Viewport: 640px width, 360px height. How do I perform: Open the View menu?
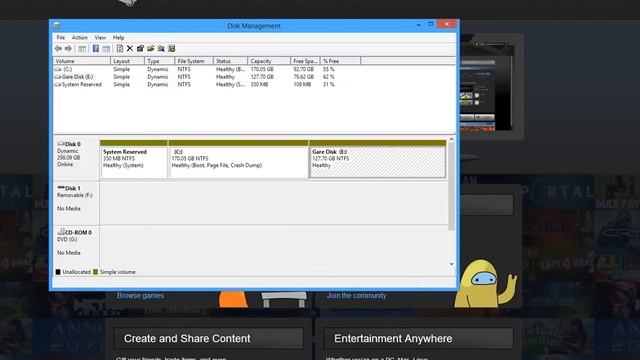[100, 38]
